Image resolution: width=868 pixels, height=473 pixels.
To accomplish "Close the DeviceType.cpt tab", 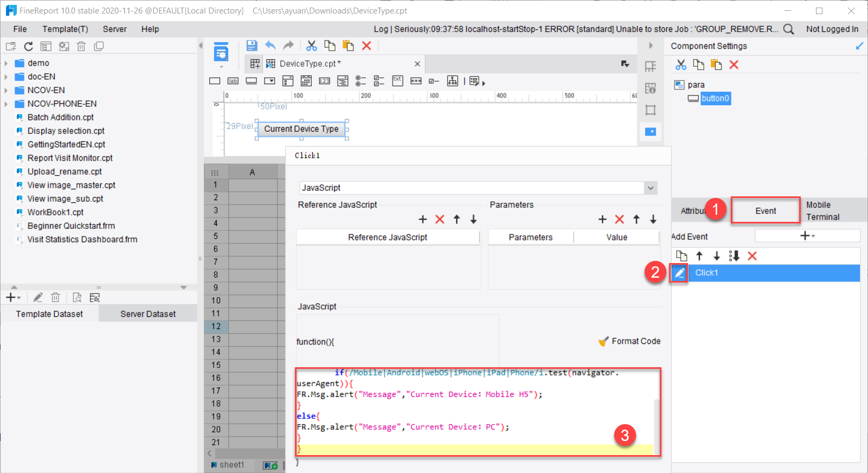I will pyautogui.click(x=417, y=64).
